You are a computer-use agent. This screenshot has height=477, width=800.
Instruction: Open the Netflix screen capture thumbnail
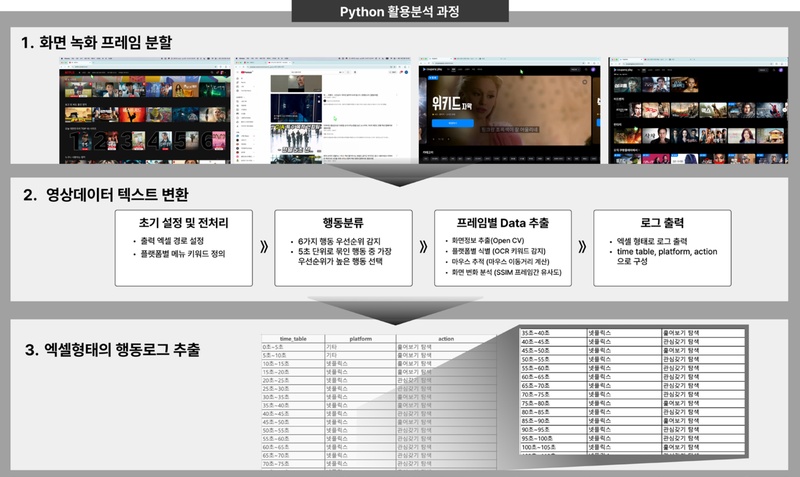pyautogui.click(x=145, y=111)
